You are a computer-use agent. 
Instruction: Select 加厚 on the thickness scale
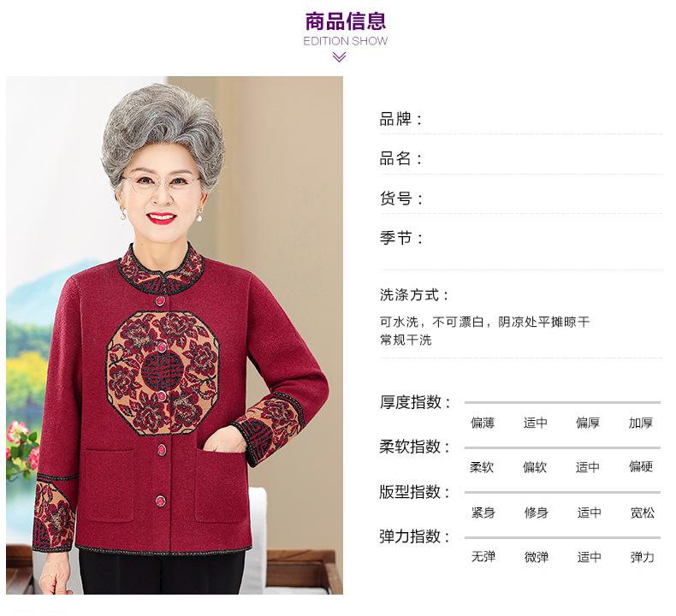pyautogui.click(x=641, y=423)
